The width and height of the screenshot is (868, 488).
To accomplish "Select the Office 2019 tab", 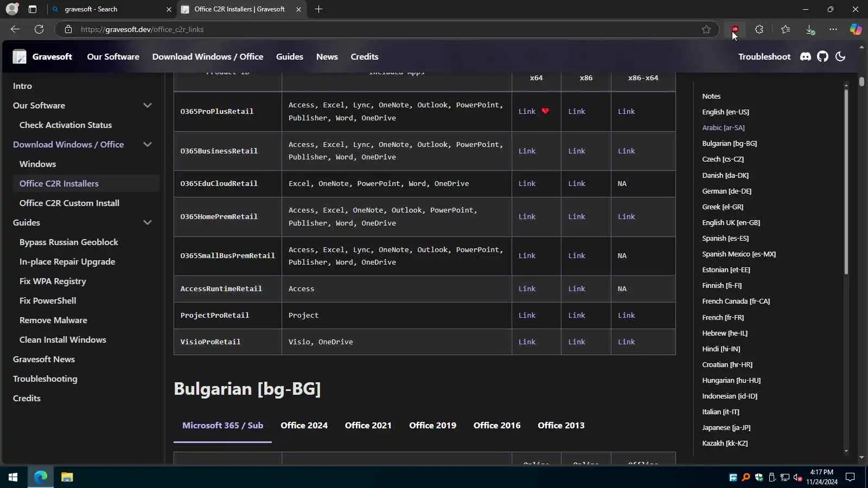I will tap(432, 426).
